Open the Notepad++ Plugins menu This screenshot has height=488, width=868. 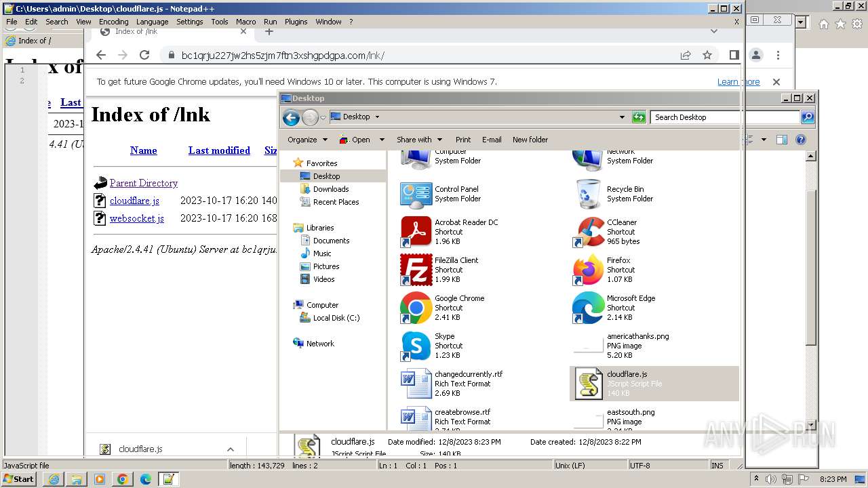coord(296,22)
